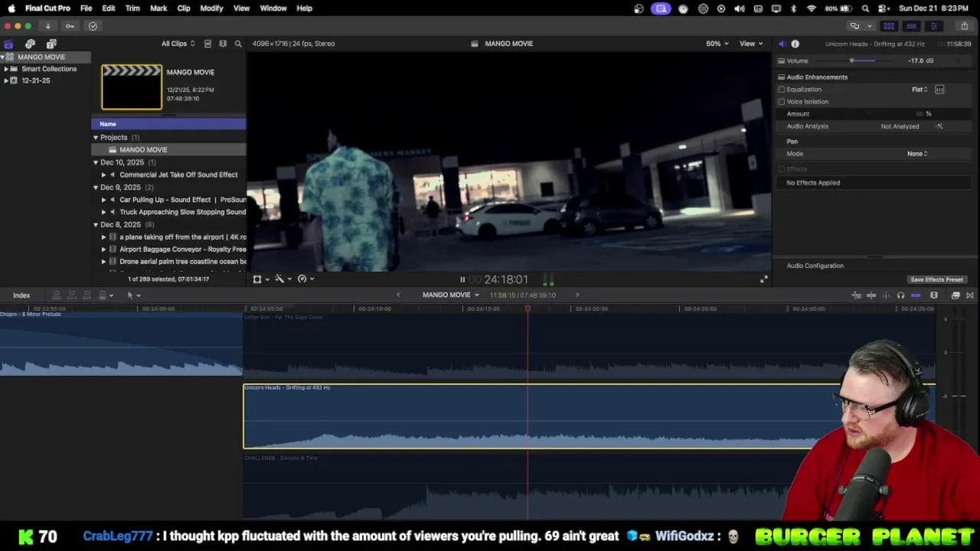Enable the Equalization checkbox
The image size is (980, 551).
(x=782, y=90)
